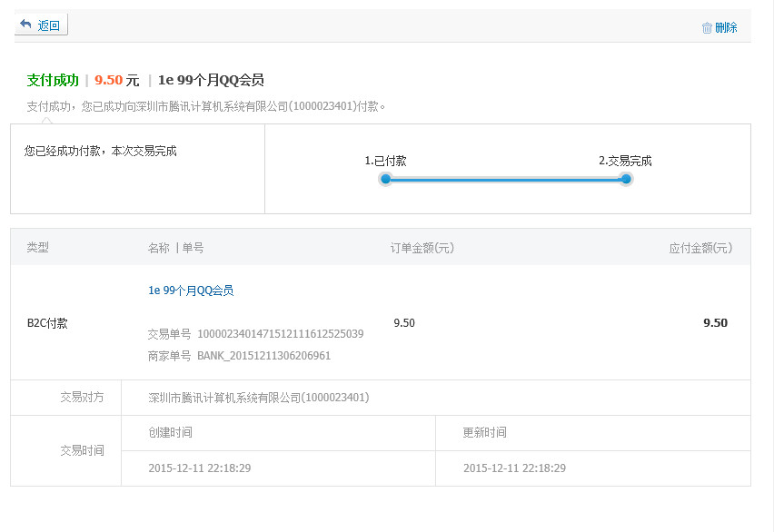This screenshot has width=774, height=532.
Task: Select the bold payable amount 9.50
Action: pyautogui.click(x=715, y=323)
